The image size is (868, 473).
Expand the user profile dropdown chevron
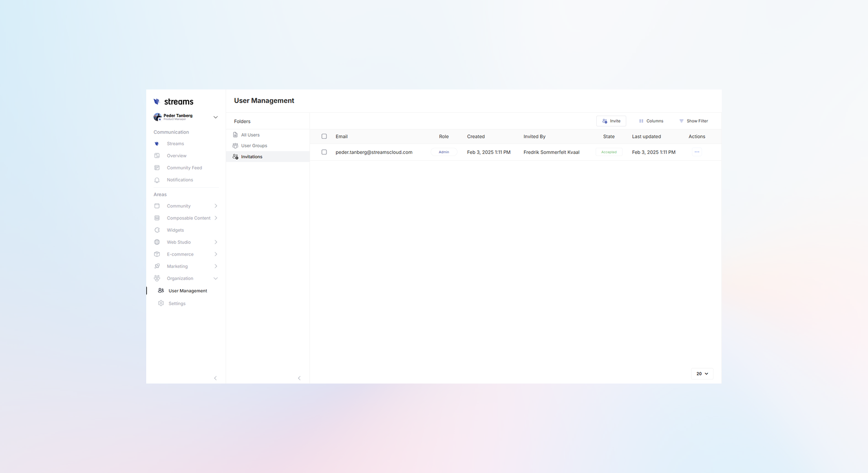(x=215, y=117)
